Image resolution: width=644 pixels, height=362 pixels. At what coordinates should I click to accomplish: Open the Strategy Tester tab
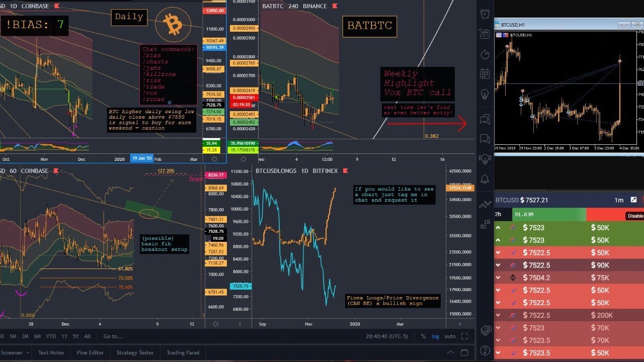point(135,352)
